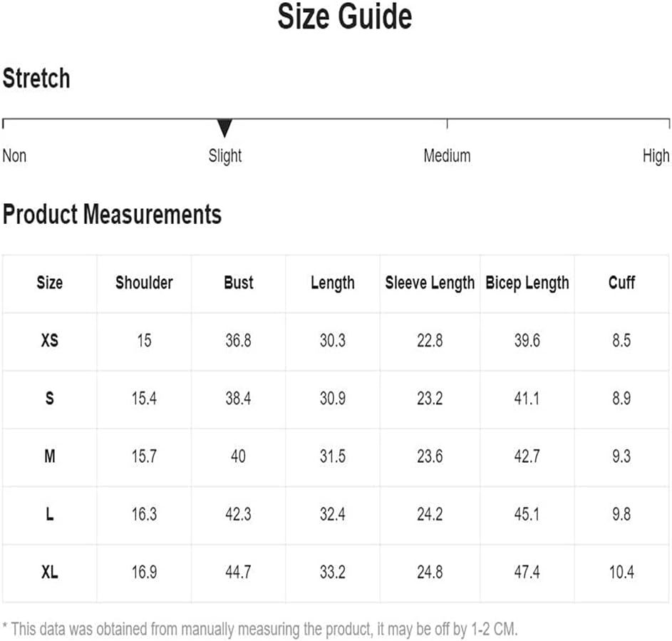Click the L row bust value 42.3
The width and height of the screenshot is (672, 641).
click(238, 513)
